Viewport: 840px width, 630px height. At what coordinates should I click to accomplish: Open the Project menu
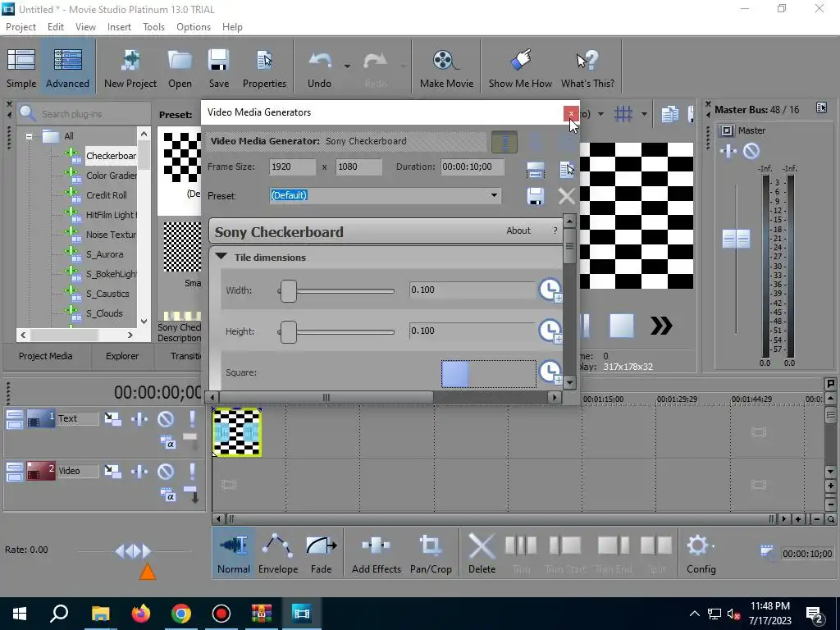pyautogui.click(x=21, y=27)
